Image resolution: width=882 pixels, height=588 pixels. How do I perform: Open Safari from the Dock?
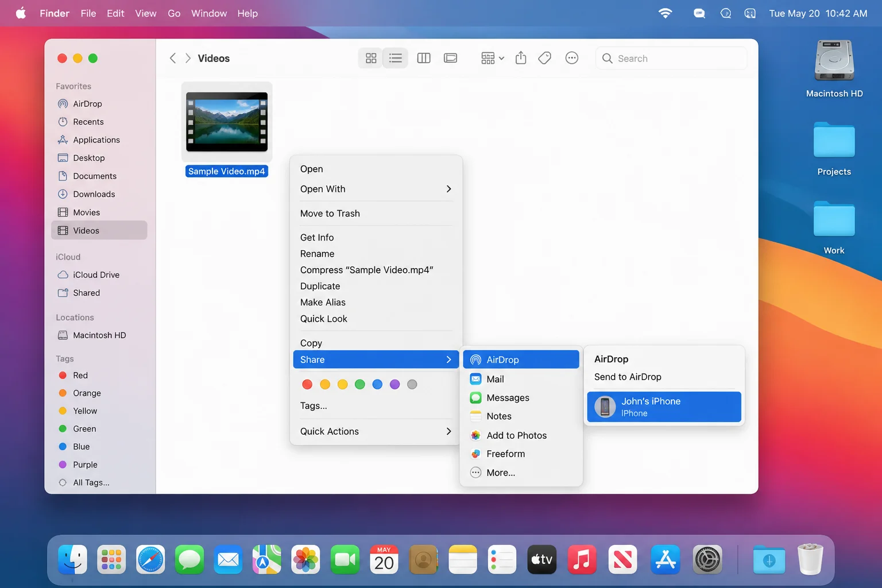(150, 559)
